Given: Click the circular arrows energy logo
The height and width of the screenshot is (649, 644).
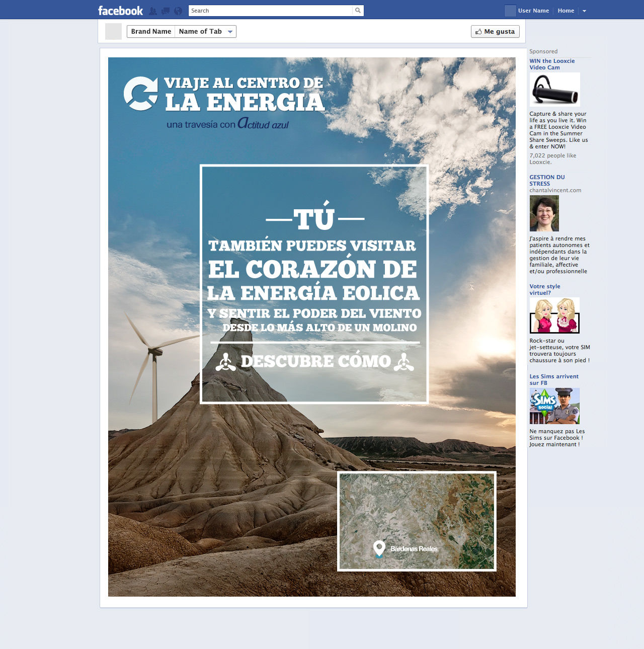Looking at the screenshot, I should pyautogui.click(x=141, y=94).
